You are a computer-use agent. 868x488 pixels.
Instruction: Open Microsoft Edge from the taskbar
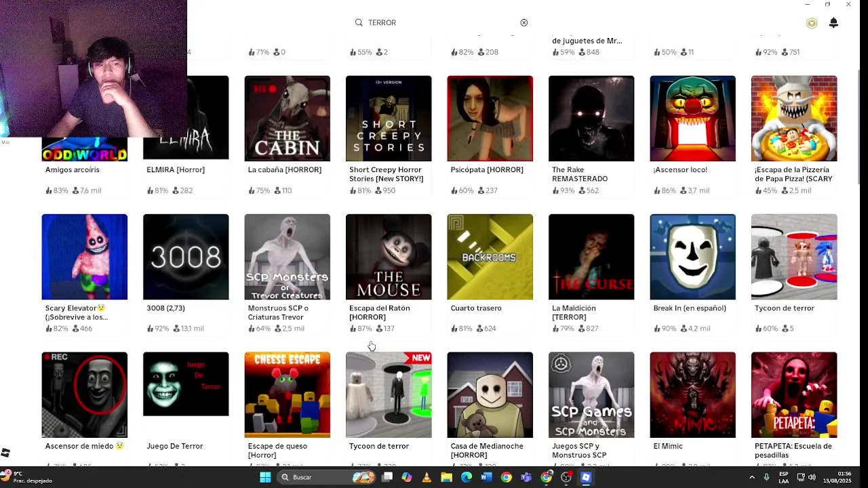467,477
